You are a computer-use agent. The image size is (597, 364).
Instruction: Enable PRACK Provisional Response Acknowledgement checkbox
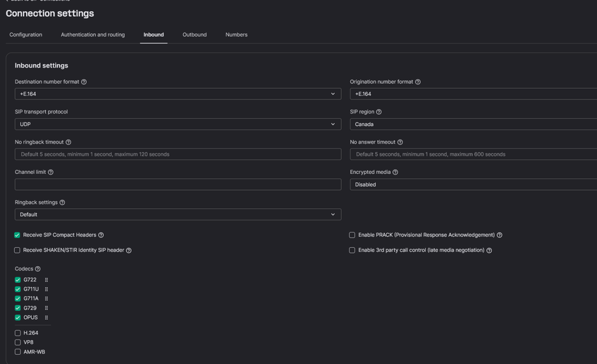pos(352,235)
